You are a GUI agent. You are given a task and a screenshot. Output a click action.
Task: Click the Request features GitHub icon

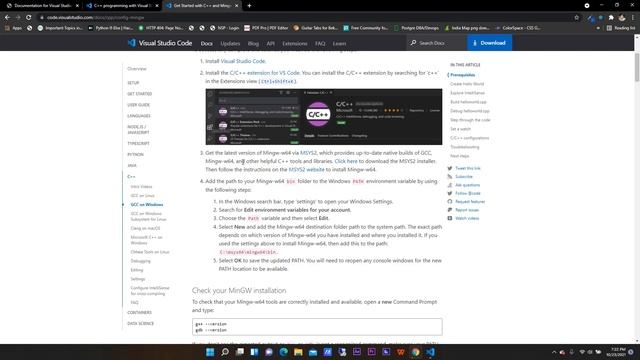(x=449, y=202)
